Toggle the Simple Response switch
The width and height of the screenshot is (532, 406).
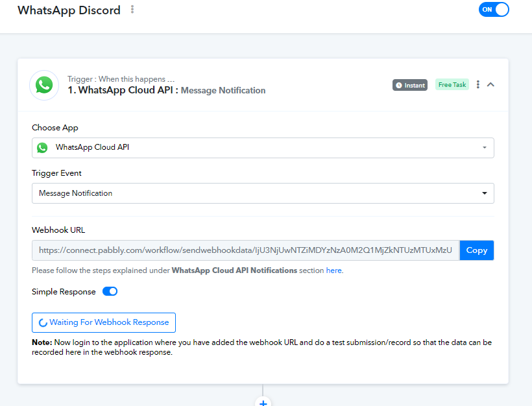point(110,291)
